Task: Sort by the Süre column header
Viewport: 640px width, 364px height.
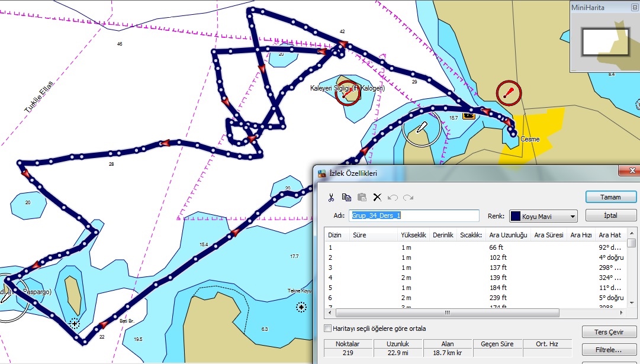Action: pos(374,235)
